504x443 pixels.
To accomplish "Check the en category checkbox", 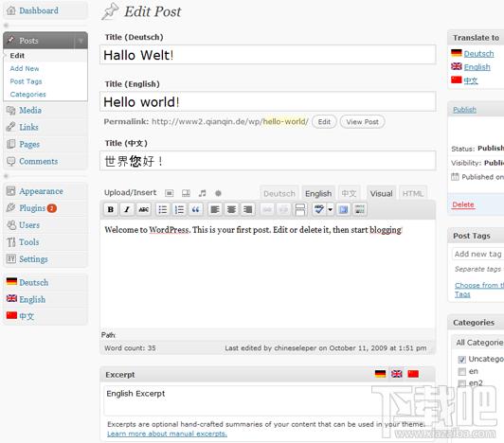I will coord(462,372).
